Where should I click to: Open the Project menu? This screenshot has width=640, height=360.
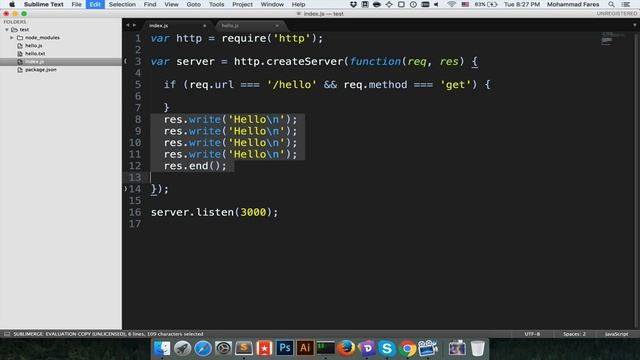pos(242,4)
